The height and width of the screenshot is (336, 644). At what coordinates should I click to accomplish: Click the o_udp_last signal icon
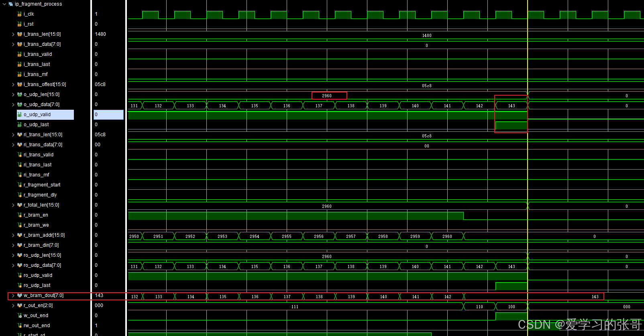coord(20,125)
